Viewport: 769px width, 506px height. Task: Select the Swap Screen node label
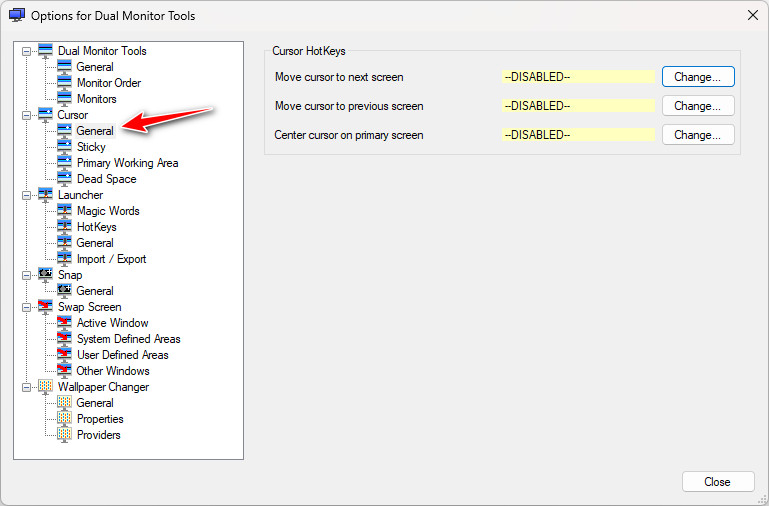tap(90, 307)
